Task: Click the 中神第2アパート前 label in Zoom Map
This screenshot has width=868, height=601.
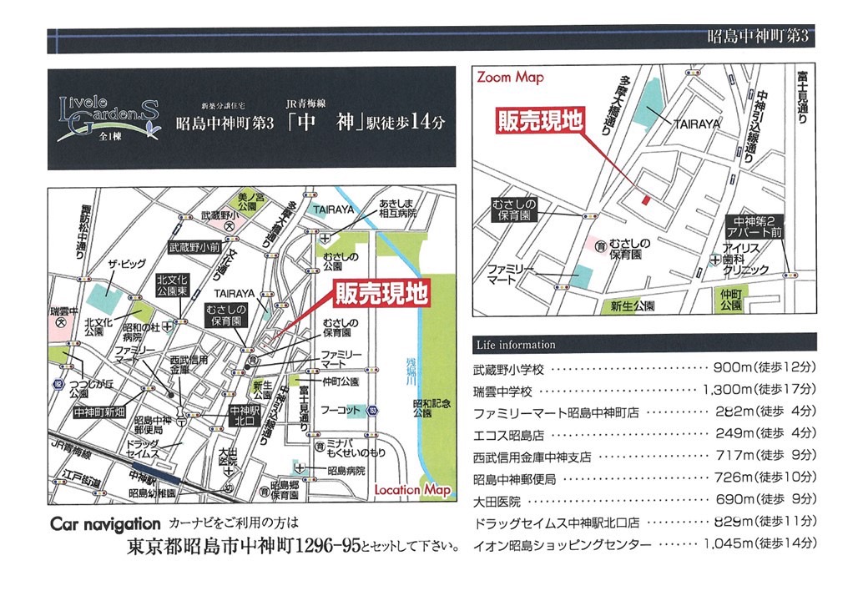Action: pyautogui.click(x=754, y=227)
